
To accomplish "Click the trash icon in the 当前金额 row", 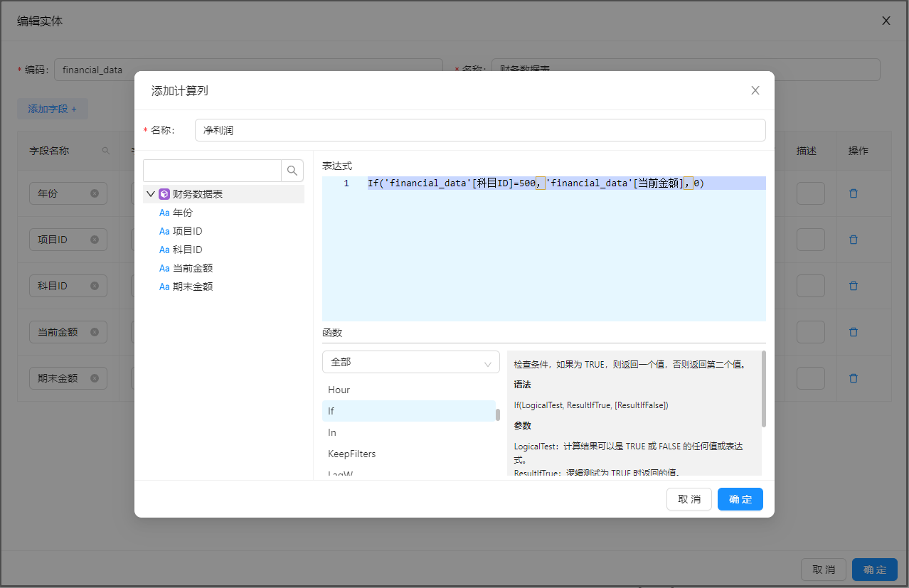I will pyautogui.click(x=854, y=332).
